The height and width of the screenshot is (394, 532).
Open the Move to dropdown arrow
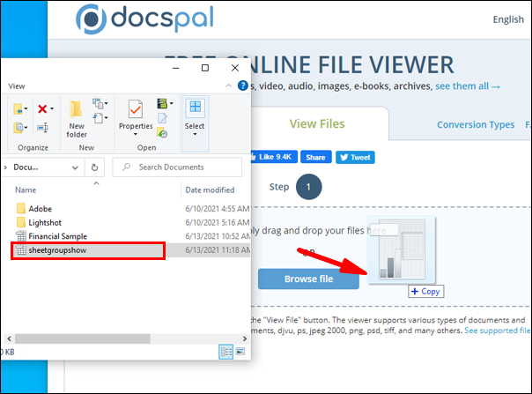[26, 109]
